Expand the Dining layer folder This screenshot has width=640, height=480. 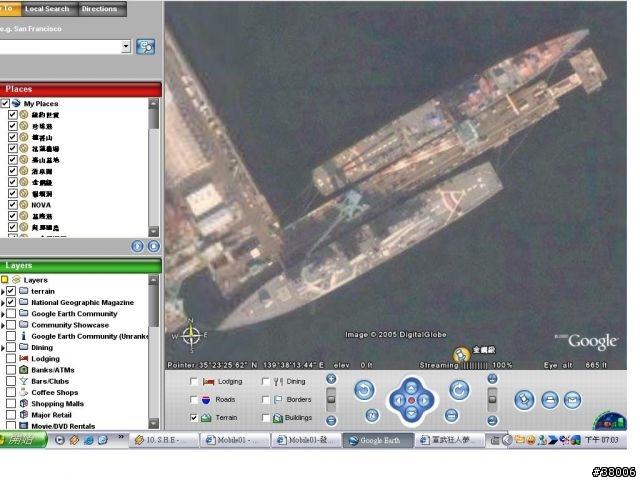3,348
